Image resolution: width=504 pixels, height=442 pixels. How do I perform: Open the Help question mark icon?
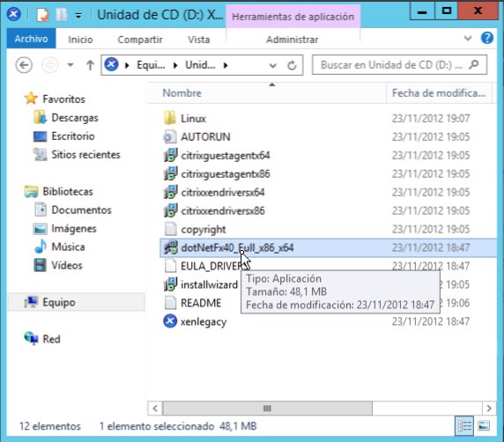(487, 38)
